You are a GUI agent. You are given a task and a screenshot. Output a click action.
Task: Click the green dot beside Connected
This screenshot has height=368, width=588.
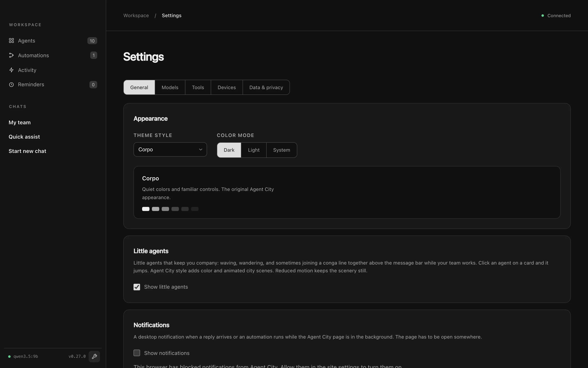542,16
